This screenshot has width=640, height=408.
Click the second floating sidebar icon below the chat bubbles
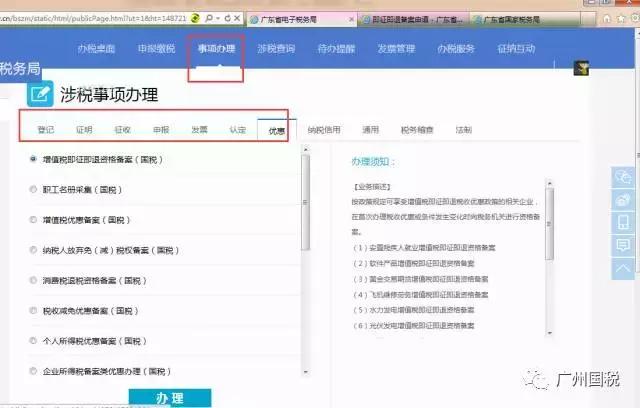[x=623, y=200]
